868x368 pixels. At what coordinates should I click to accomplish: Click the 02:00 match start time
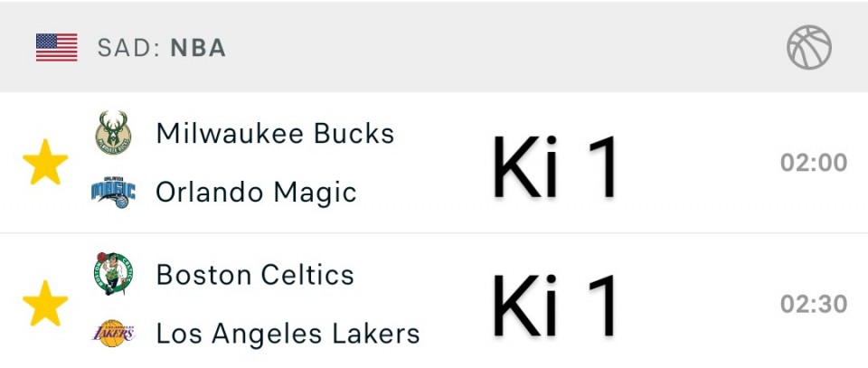pos(814,163)
